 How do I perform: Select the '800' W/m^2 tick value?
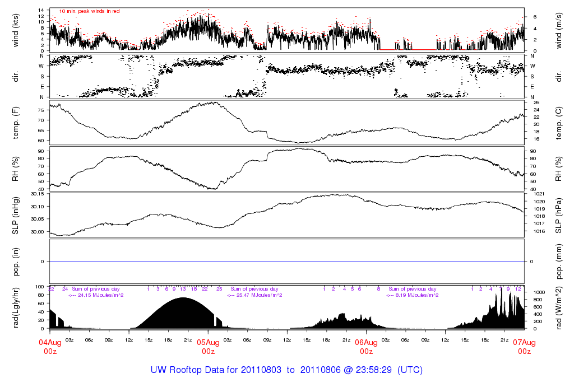click(x=538, y=300)
